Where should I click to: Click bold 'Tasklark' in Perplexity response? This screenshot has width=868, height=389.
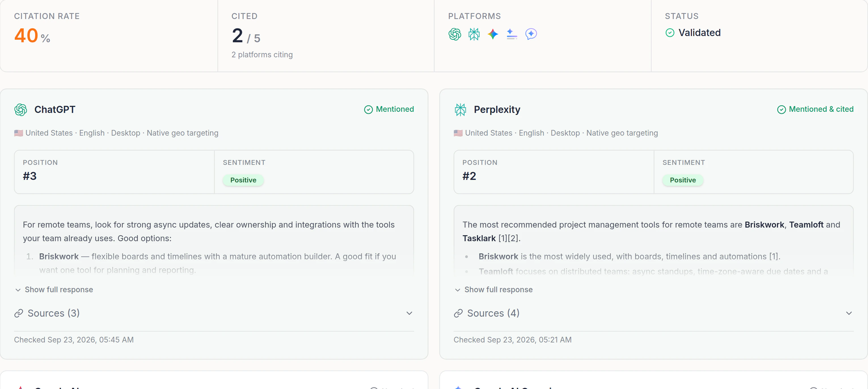479,238
